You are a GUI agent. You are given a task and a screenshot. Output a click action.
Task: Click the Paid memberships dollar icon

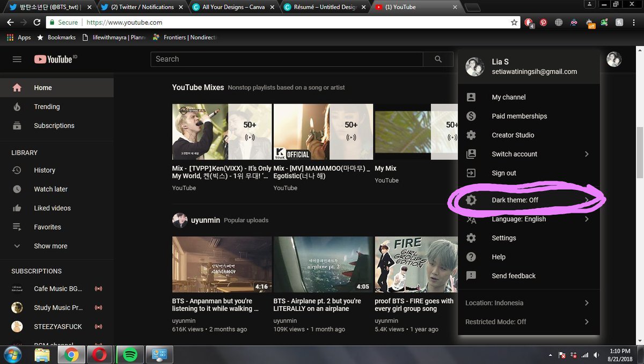pyautogui.click(x=471, y=116)
